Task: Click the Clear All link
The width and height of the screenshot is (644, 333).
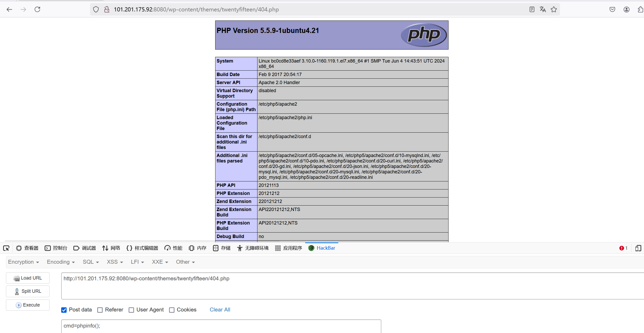Action: click(220, 310)
